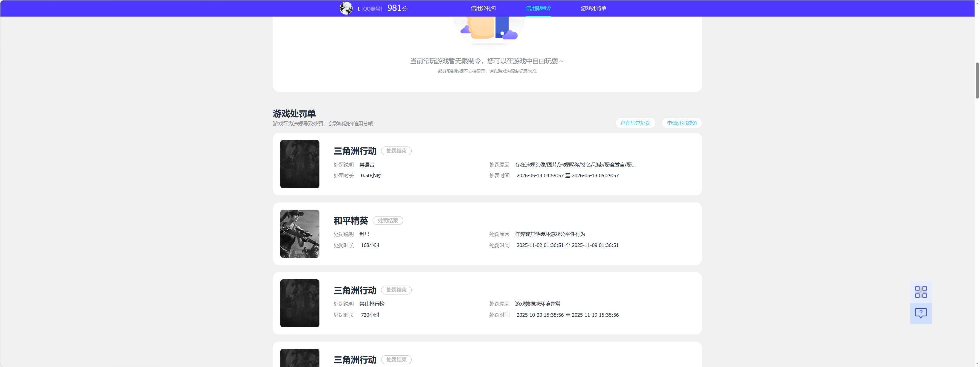Screen dimensions: 980x367
Task: Open the QR code floating icon
Action: tap(921, 292)
